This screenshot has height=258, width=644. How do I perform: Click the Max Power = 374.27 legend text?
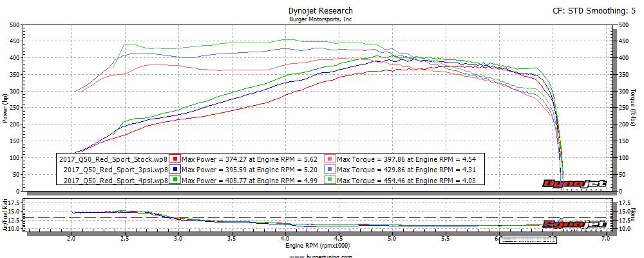click(251, 159)
